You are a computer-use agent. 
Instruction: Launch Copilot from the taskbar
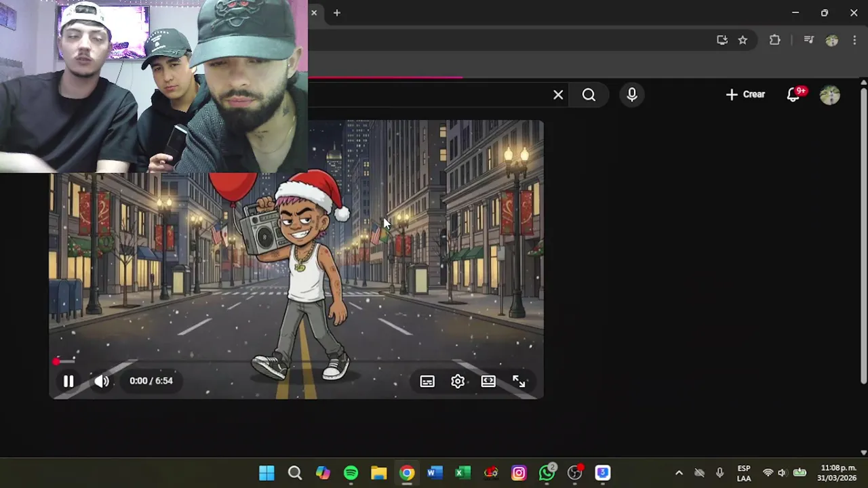[x=323, y=473]
